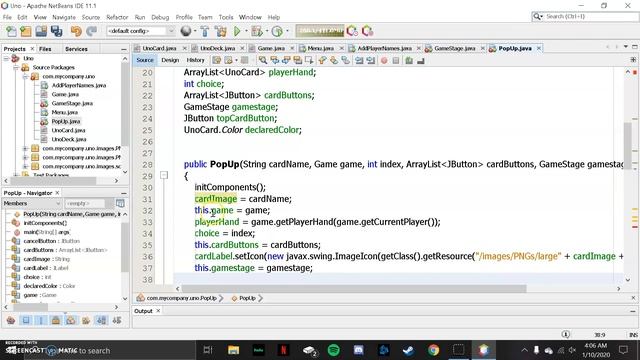This screenshot has height=360, width=640.
Task: Open the Services panel tab
Action: point(76,49)
